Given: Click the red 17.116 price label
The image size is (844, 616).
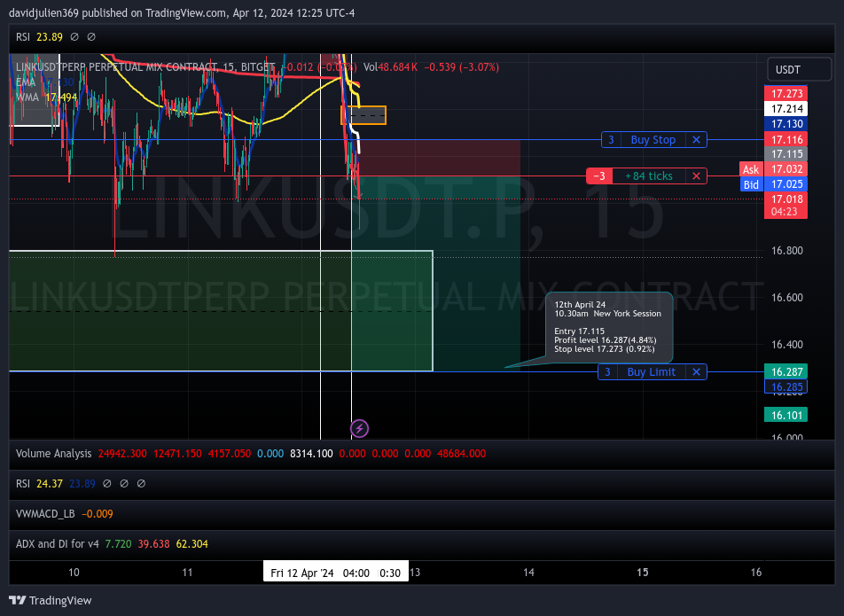Looking at the screenshot, I should 785,140.
